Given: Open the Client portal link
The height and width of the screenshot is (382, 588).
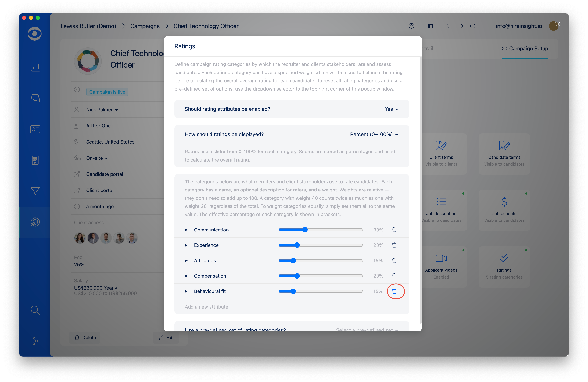Looking at the screenshot, I should [x=100, y=190].
